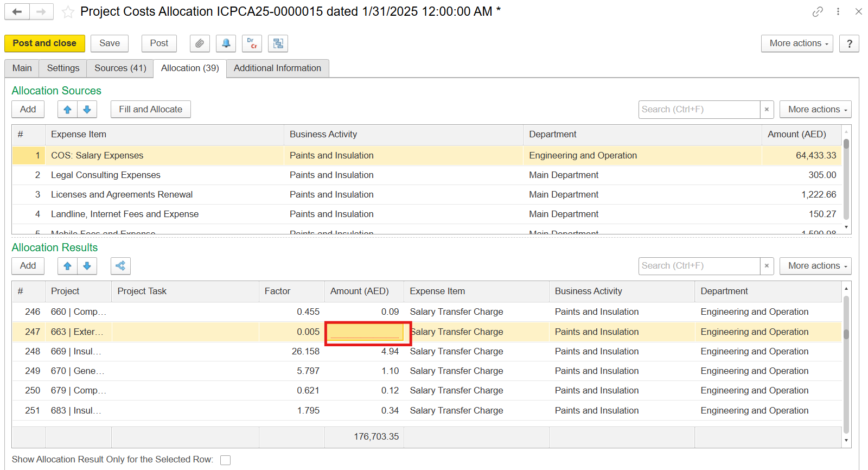
Task: Open the Dr/Cr accounting entries icon
Action: point(252,43)
